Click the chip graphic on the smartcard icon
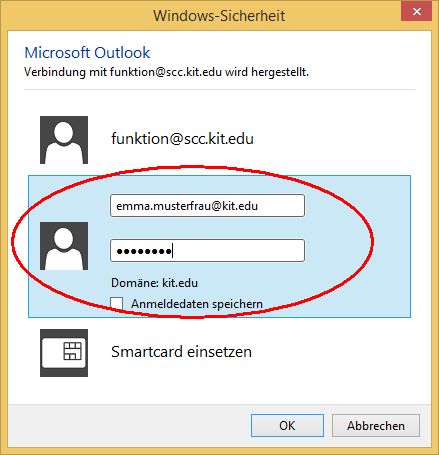 tap(72, 351)
